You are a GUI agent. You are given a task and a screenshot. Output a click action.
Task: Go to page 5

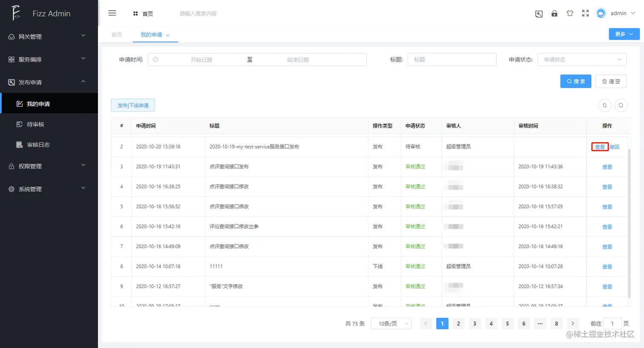(x=507, y=324)
